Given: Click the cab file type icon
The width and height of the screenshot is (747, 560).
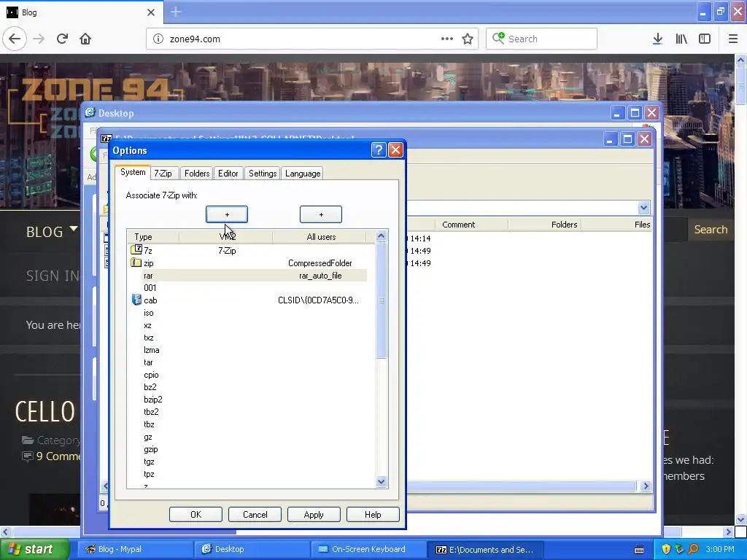Looking at the screenshot, I should [x=136, y=300].
